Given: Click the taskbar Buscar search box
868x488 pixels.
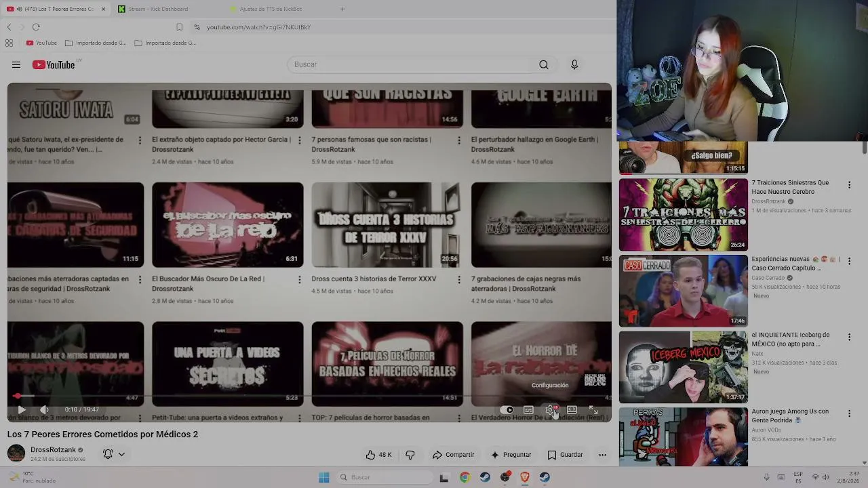Looking at the screenshot, I should (384, 477).
